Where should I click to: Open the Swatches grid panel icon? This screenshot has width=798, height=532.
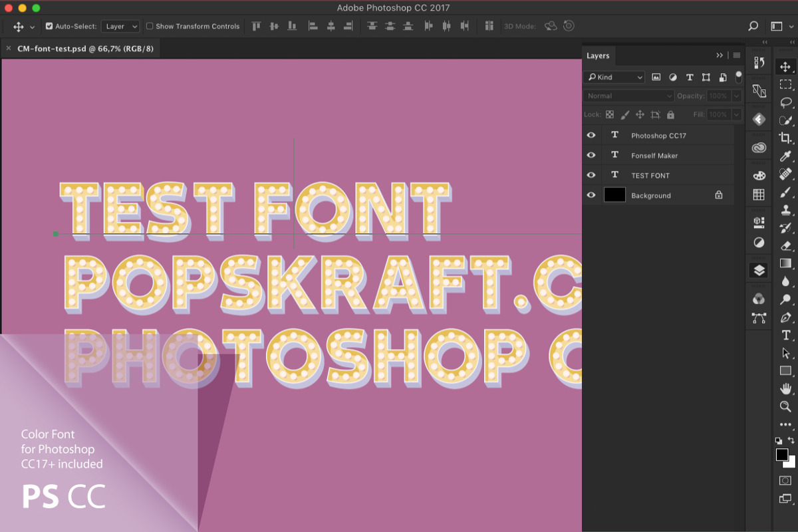[x=759, y=194]
